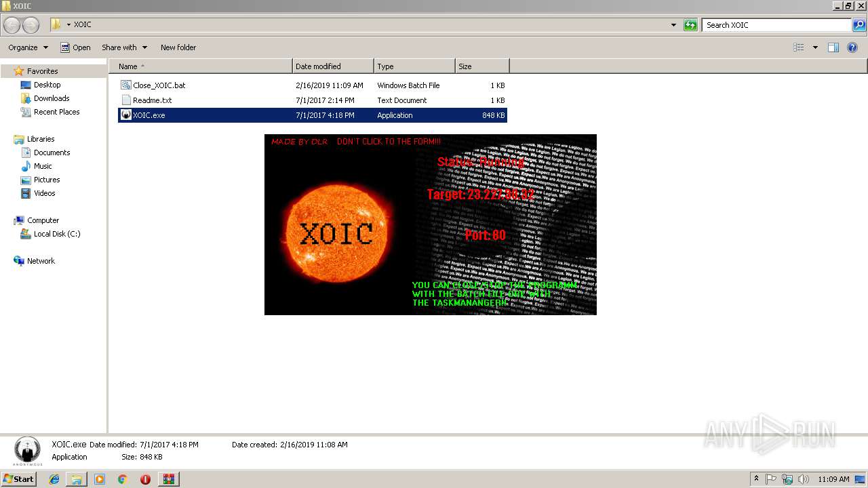Launch Google Chrome from taskbar
Image resolution: width=868 pixels, height=488 pixels.
coord(122,479)
